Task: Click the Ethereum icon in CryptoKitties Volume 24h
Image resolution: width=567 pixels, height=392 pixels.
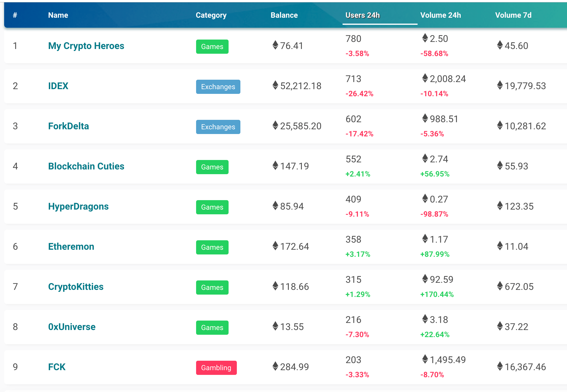Action: (x=425, y=279)
